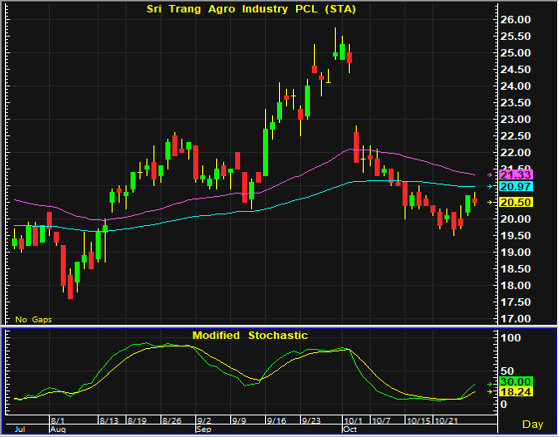Click the Sep month label
The image size is (559, 437).
click(204, 429)
